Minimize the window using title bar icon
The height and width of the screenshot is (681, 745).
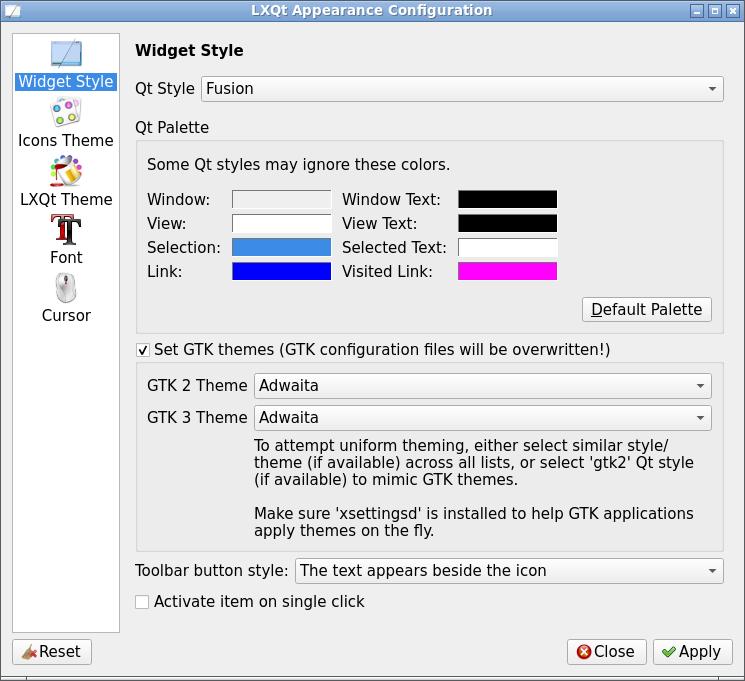(x=696, y=11)
